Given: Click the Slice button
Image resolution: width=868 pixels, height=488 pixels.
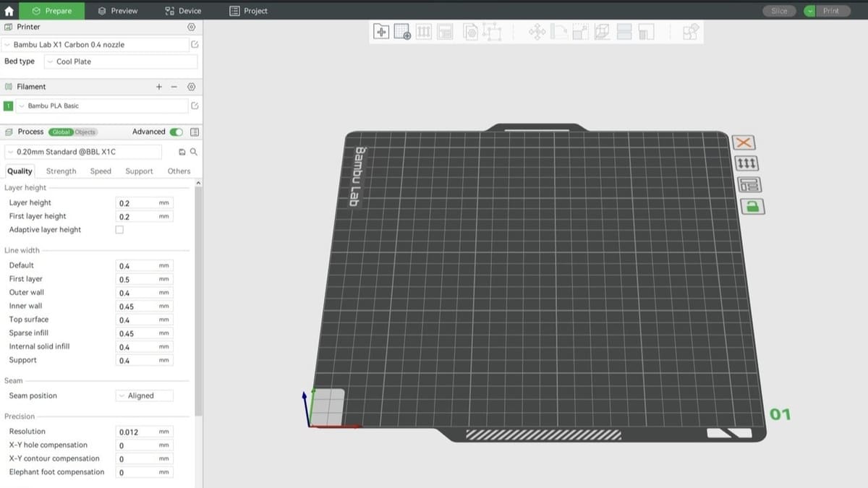Looking at the screenshot, I should pyautogui.click(x=779, y=11).
